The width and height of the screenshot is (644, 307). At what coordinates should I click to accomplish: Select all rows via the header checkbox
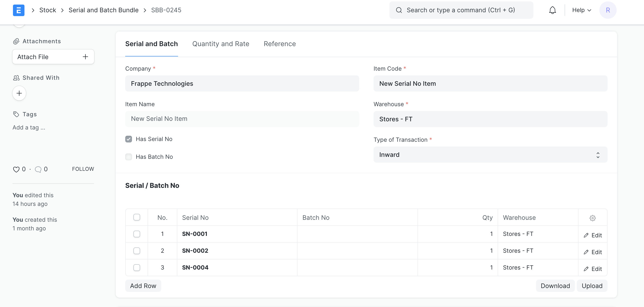137,217
